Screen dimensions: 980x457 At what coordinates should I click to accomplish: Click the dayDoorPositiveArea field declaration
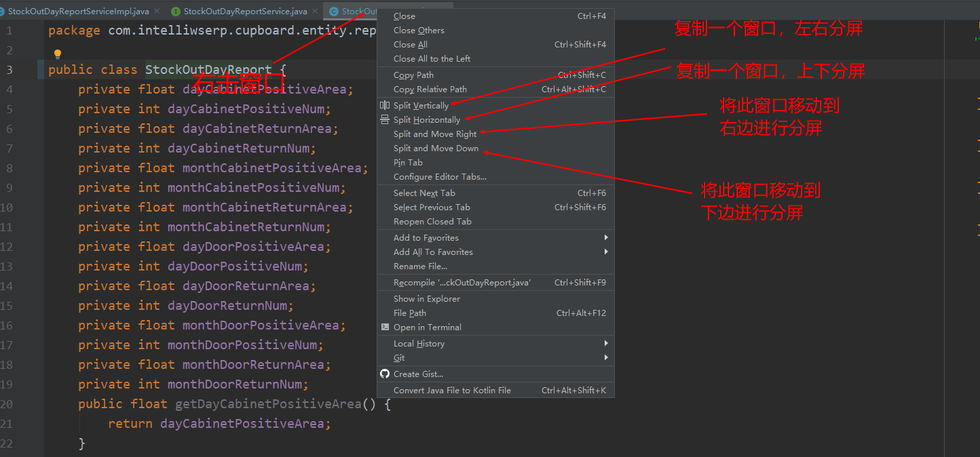click(204, 247)
